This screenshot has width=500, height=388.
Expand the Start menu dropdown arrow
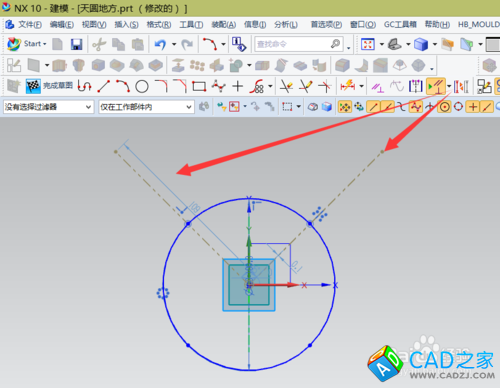pyautogui.click(x=45, y=44)
